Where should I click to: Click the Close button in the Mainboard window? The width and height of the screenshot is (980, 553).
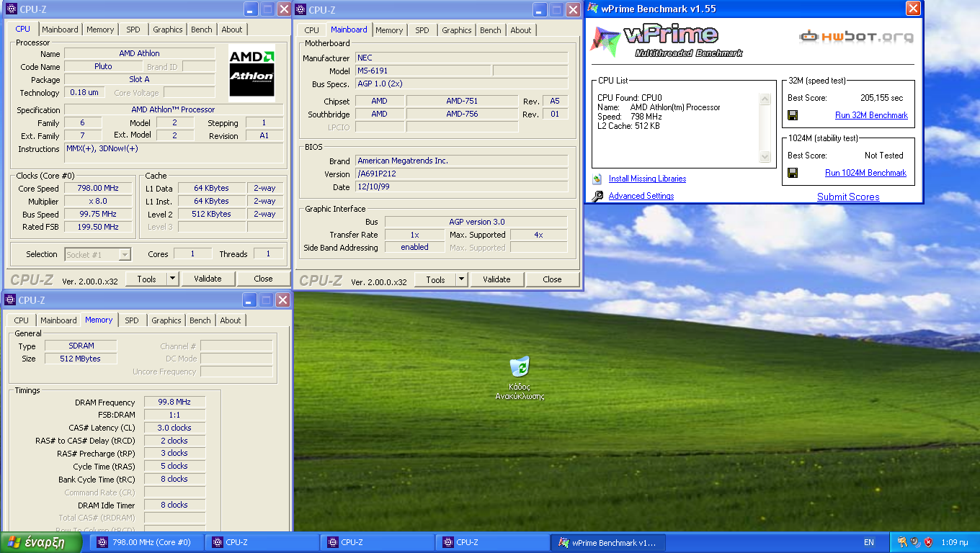pos(552,279)
